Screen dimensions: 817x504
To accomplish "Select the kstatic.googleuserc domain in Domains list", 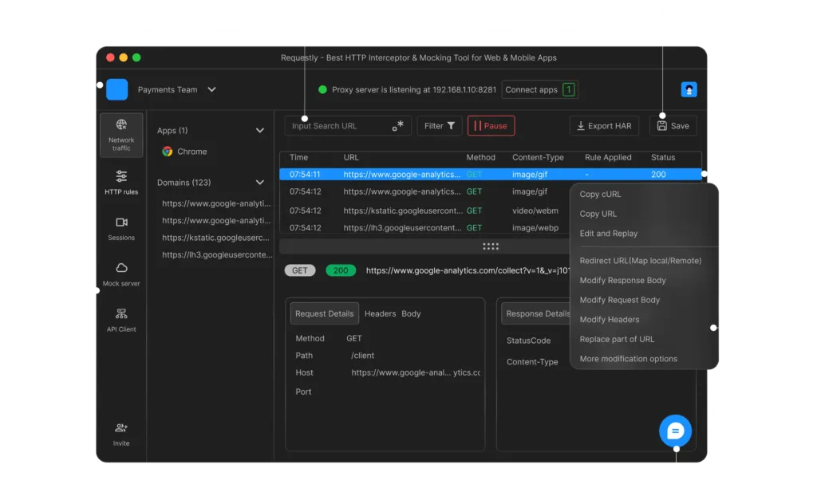I will (215, 238).
